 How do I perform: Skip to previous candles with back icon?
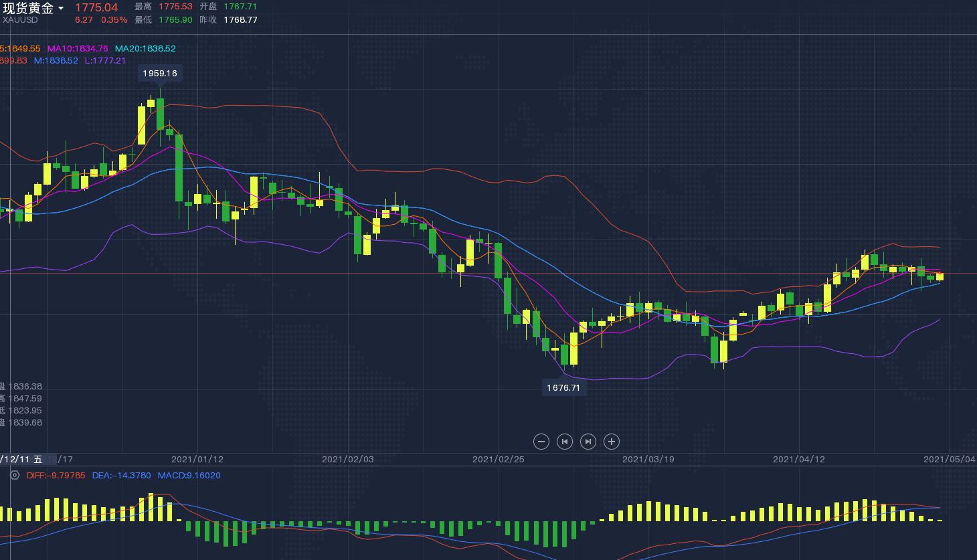[565, 442]
